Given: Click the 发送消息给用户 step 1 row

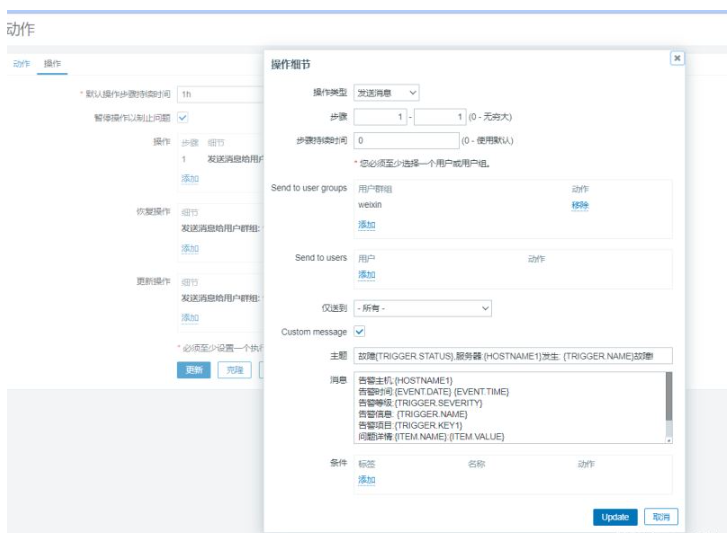Looking at the screenshot, I should (222, 159).
